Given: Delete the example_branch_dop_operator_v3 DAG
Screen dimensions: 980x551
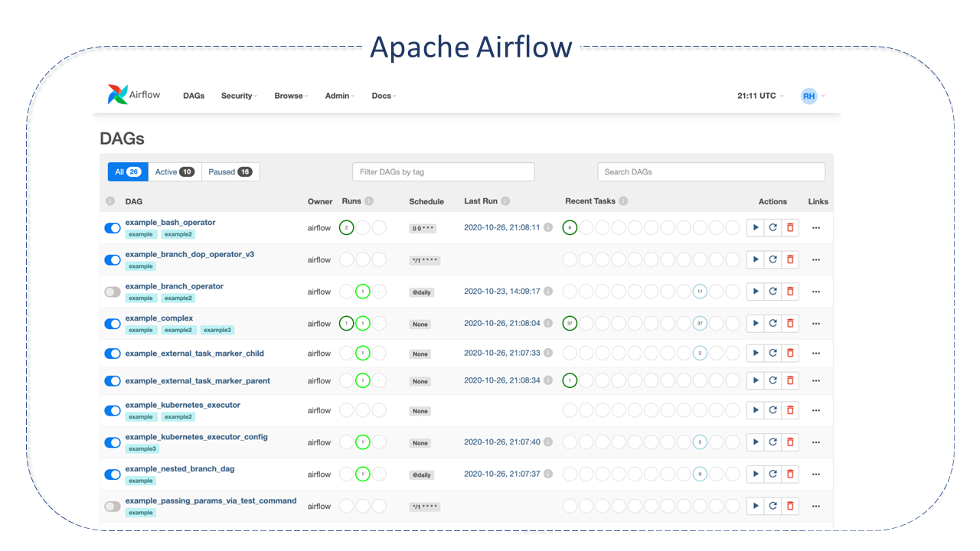Looking at the screenshot, I should 790,259.
